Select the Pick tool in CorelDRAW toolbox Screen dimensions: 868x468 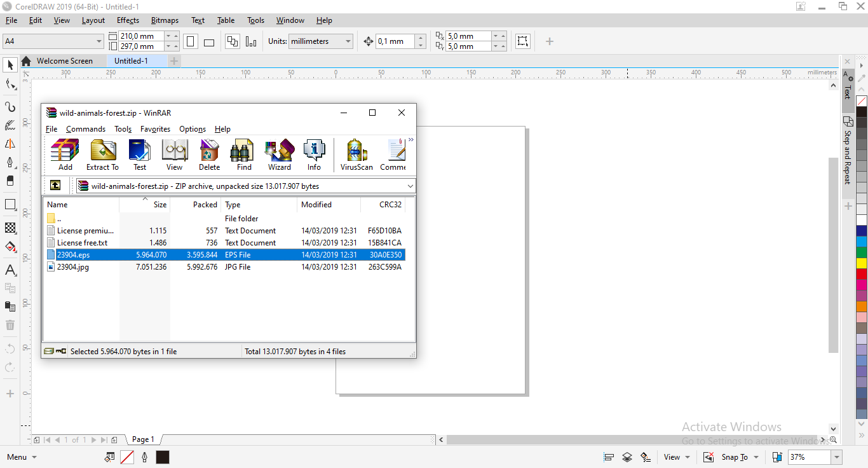pos(10,65)
